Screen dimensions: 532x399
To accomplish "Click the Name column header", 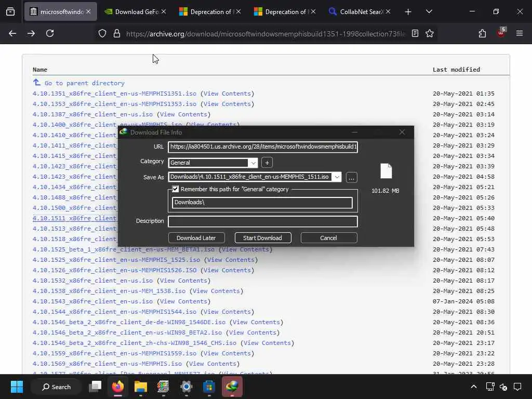I will [x=40, y=70].
